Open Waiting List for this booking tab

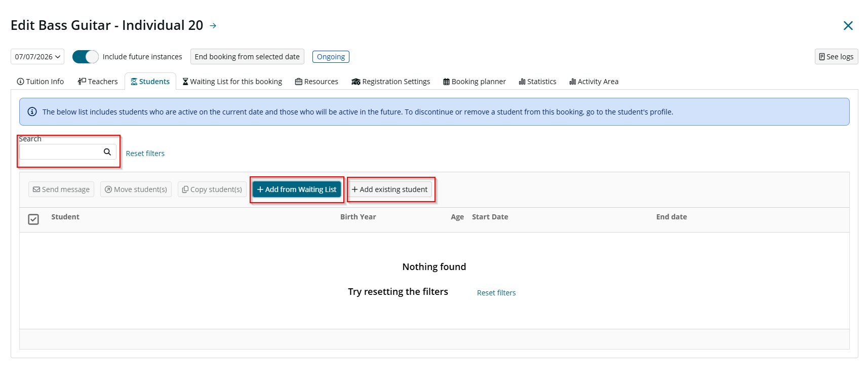(232, 82)
